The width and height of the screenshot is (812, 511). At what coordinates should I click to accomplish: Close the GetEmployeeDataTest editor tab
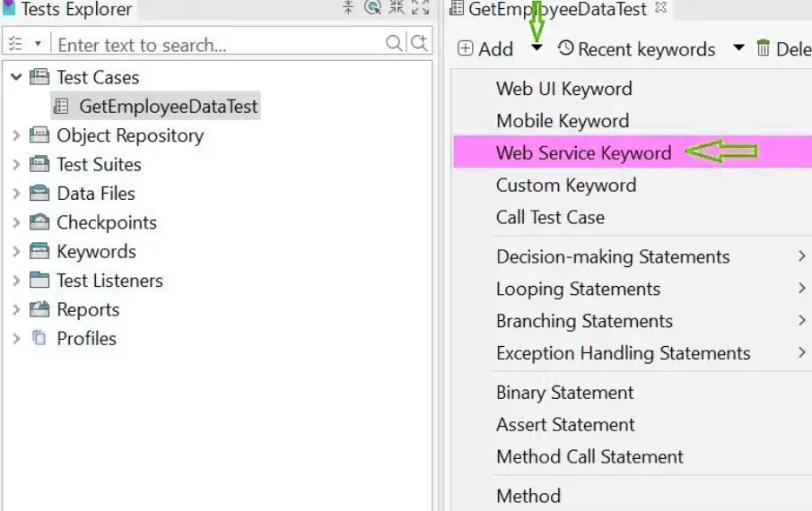661,8
